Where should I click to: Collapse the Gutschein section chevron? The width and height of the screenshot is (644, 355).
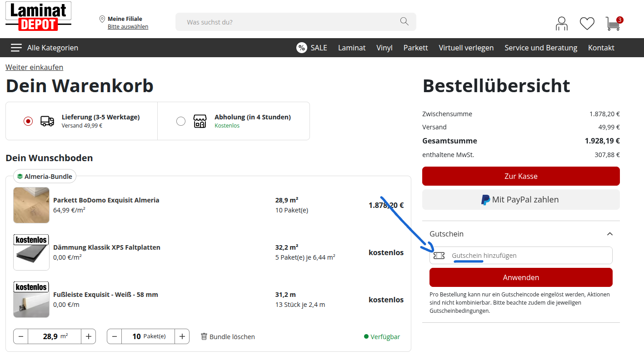[610, 234]
